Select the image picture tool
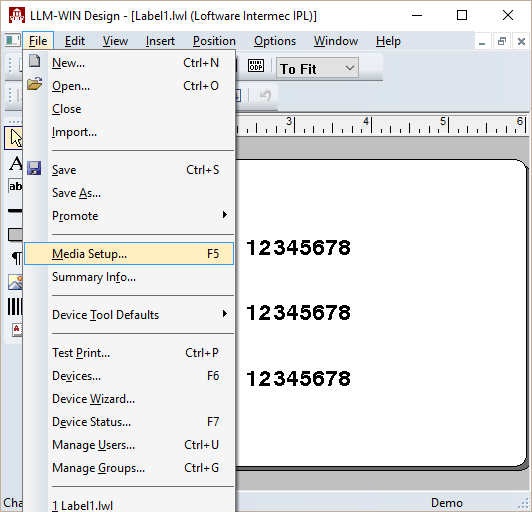The image size is (532, 512). (x=15, y=282)
